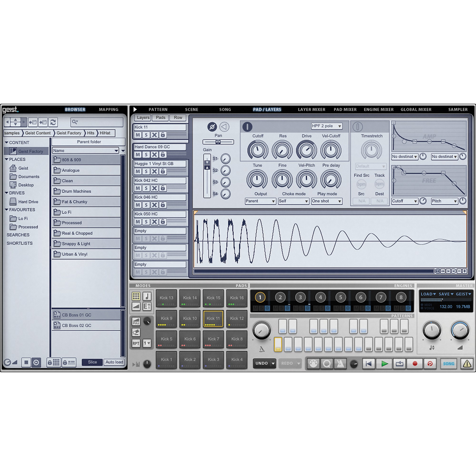Click the phase invert icon above Pan
The width and height of the screenshot is (476, 476).
[212, 127]
